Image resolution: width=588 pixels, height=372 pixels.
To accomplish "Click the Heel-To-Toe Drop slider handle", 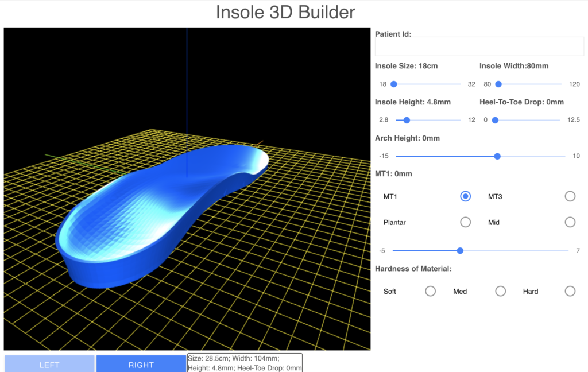I will pyautogui.click(x=495, y=120).
